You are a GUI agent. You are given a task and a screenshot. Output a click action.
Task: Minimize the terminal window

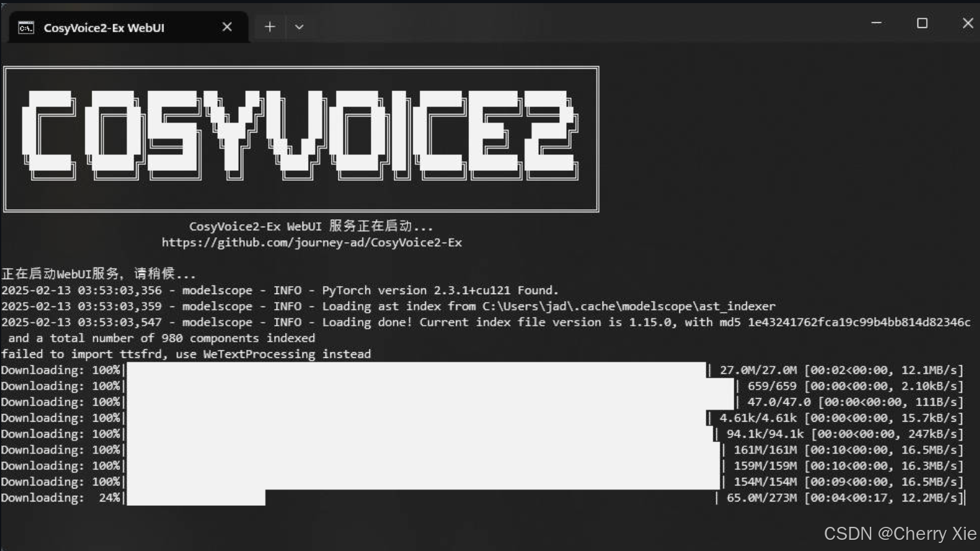click(x=876, y=23)
